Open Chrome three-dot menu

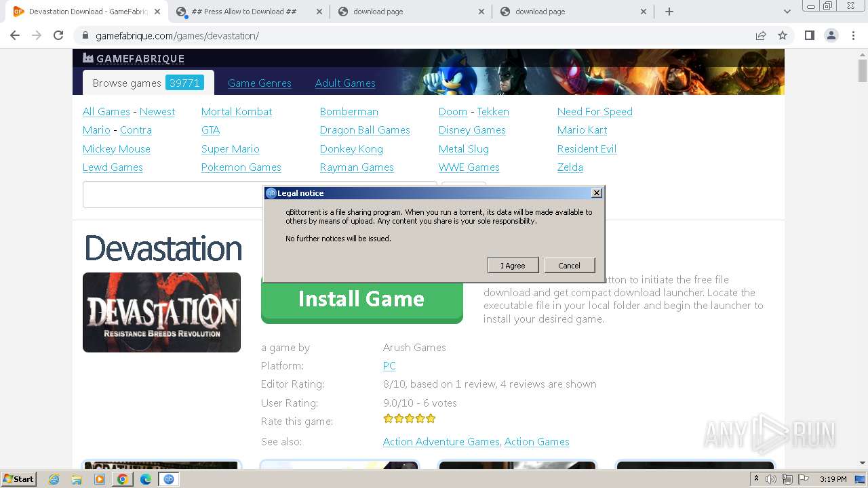[x=853, y=35]
